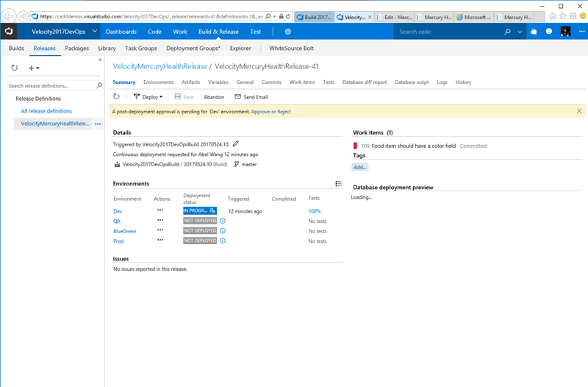Viewport: 588px width, 387px height.
Task: Click the Visual Studio Team Services logo
Action: click(x=9, y=32)
